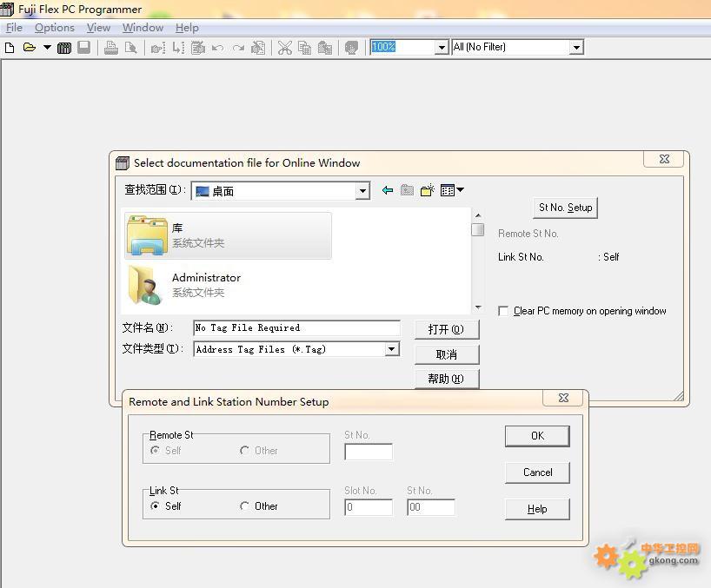This screenshot has width=711, height=588.
Task: Open the Help menu
Action: point(187,28)
